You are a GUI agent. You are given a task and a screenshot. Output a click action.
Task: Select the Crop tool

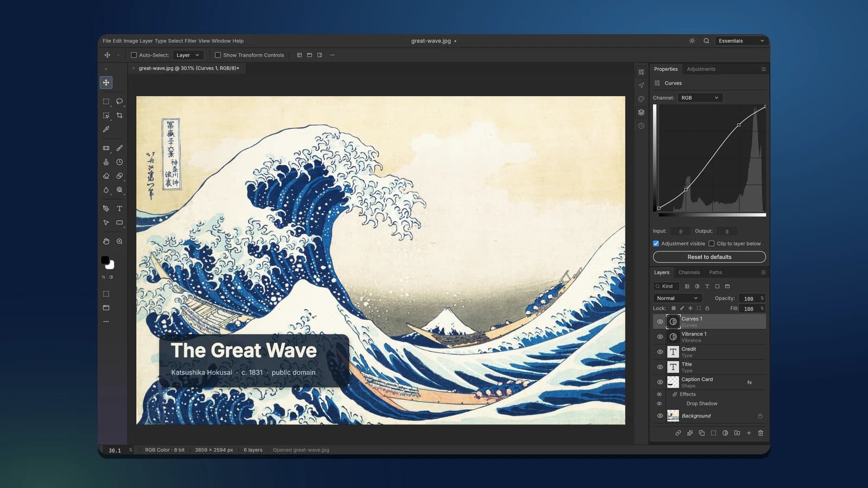click(x=119, y=115)
